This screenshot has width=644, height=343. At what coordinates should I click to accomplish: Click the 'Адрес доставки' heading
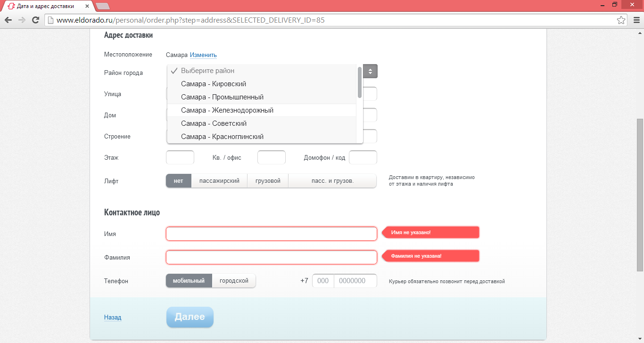click(x=128, y=35)
